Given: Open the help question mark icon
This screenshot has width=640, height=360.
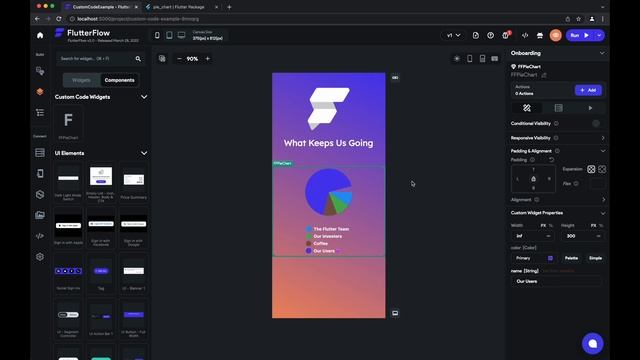Looking at the screenshot, I should click(x=491, y=36).
